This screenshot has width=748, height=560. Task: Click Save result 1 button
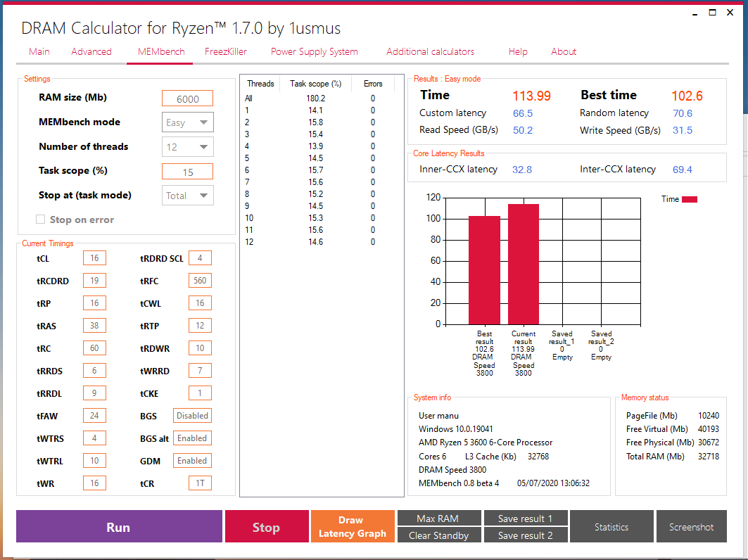[x=526, y=518]
